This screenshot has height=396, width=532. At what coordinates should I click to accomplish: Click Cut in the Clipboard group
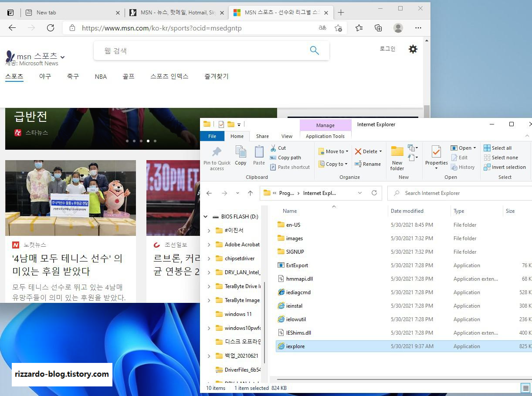click(x=278, y=148)
